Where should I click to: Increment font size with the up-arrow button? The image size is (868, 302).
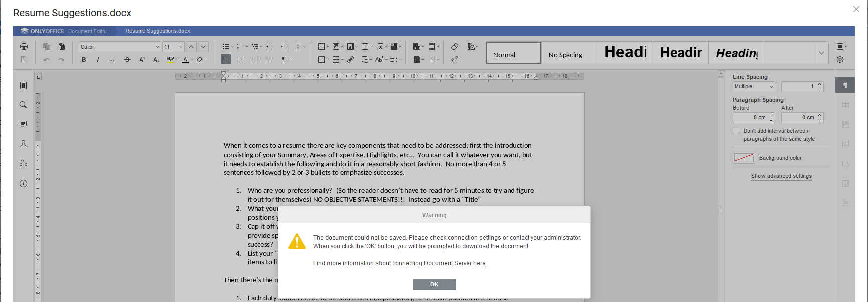(x=191, y=47)
